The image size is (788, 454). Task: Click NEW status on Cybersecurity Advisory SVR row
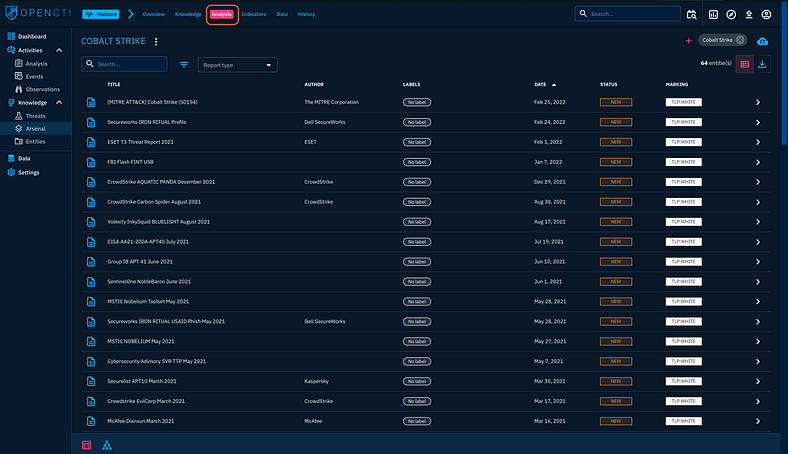(x=616, y=361)
